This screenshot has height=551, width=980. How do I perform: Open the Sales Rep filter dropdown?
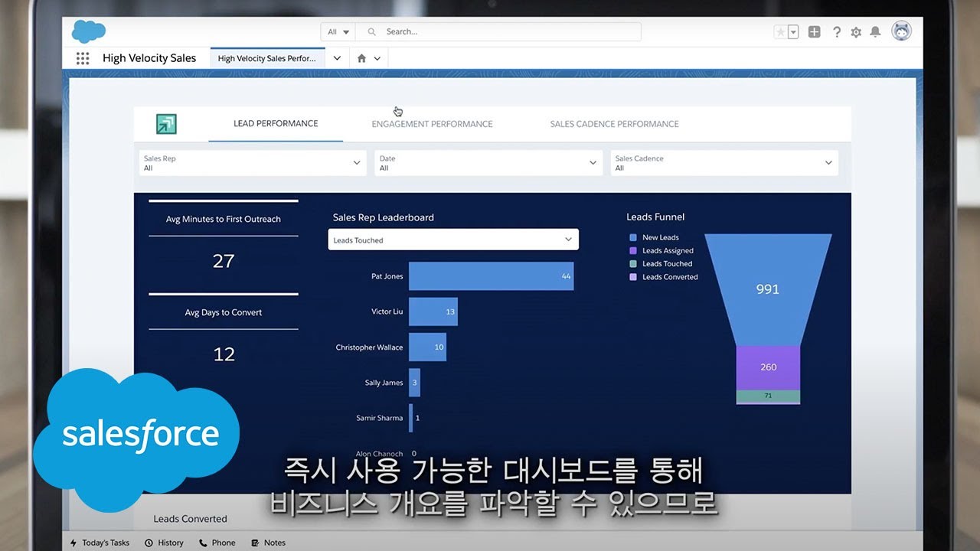click(x=253, y=163)
